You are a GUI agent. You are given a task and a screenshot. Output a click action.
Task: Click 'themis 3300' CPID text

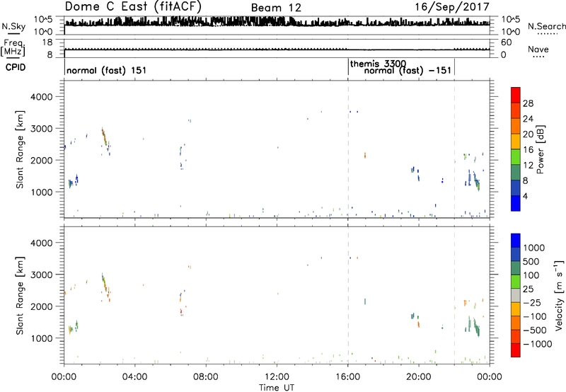[x=378, y=64]
